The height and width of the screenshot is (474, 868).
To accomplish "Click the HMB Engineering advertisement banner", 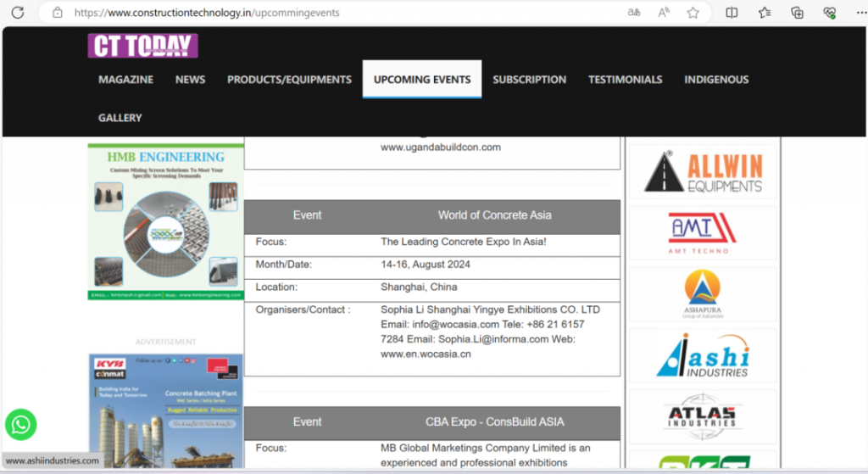I will click(x=165, y=222).
